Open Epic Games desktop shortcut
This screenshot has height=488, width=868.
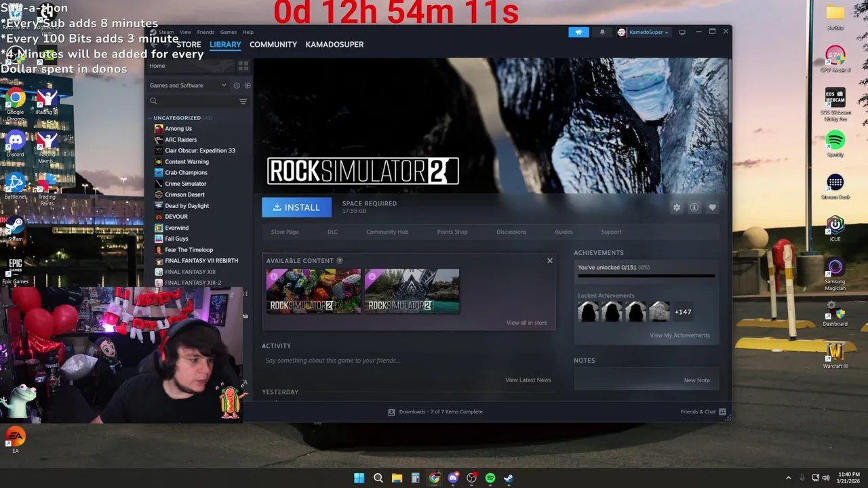[x=16, y=270]
